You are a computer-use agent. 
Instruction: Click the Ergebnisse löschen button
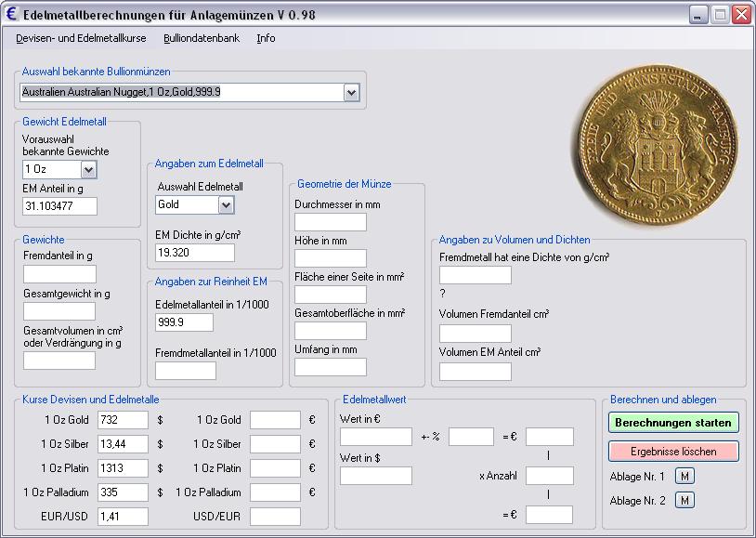[673, 452]
